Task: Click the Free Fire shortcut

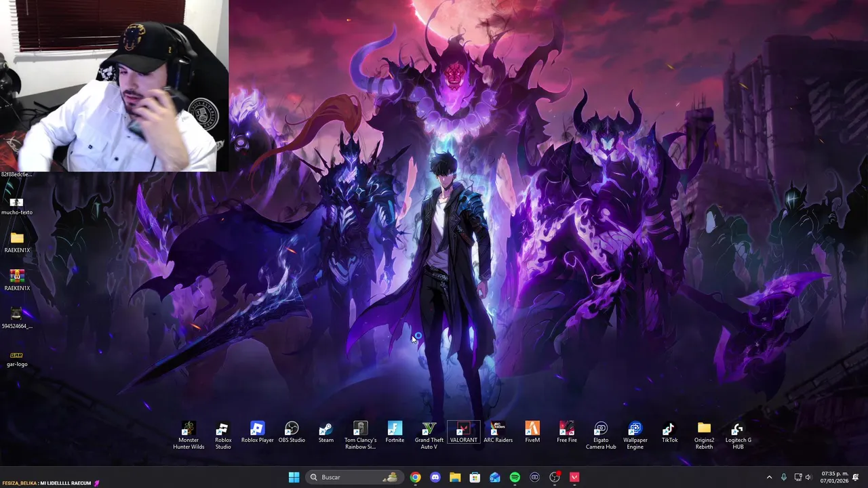Action: pyautogui.click(x=567, y=433)
